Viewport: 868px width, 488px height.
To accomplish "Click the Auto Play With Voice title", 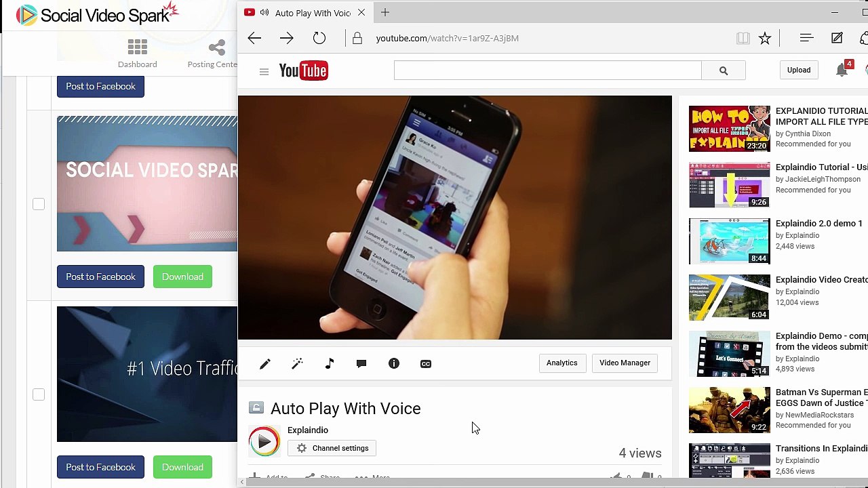I will tap(345, 409).
